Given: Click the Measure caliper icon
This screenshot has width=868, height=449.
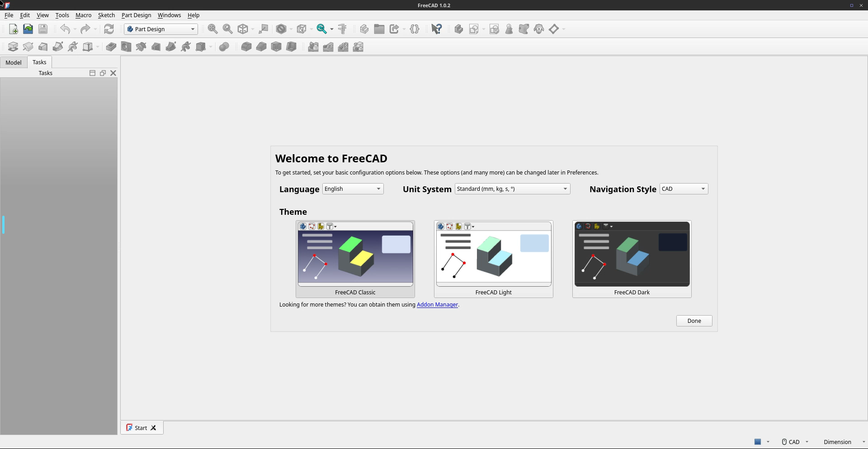Looking at the screenshot, I should [342, 29].
